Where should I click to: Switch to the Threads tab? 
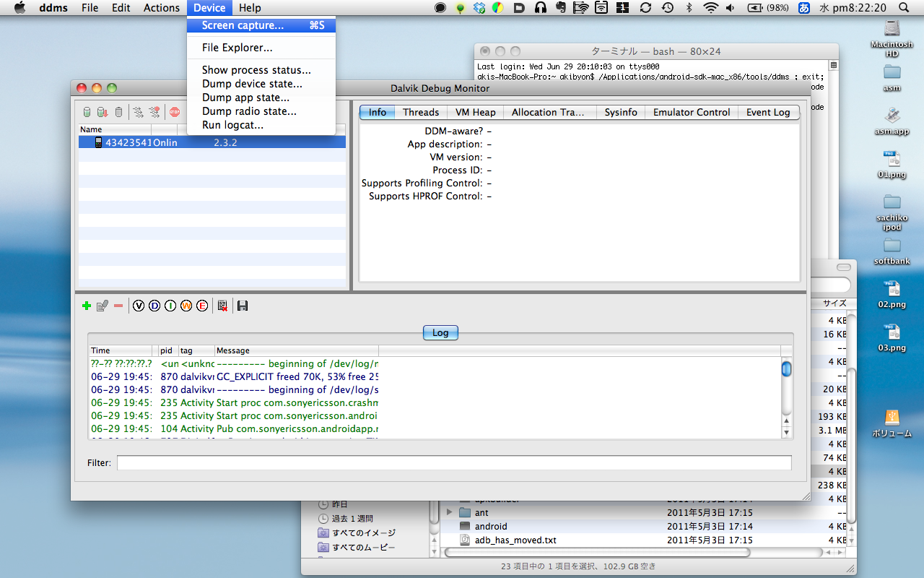pos(421,112)
